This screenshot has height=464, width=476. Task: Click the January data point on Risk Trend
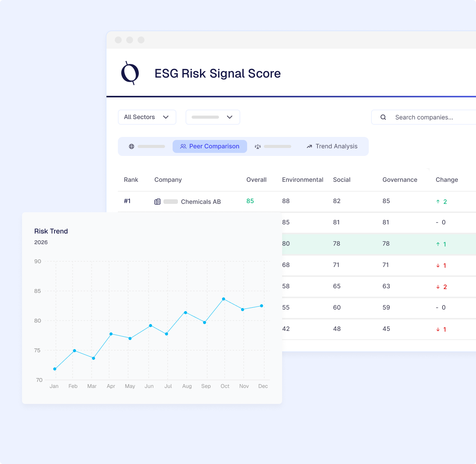pos(55,369)
